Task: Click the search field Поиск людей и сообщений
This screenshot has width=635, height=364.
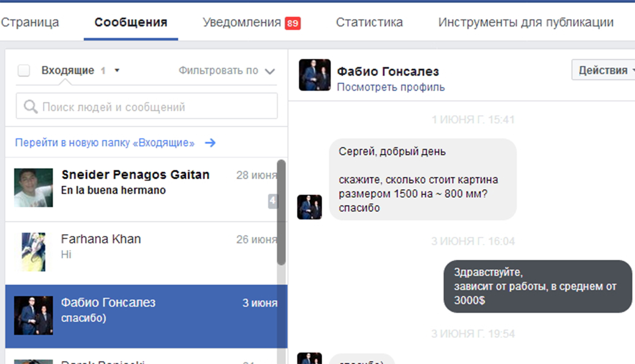Action: click(147, 106)
